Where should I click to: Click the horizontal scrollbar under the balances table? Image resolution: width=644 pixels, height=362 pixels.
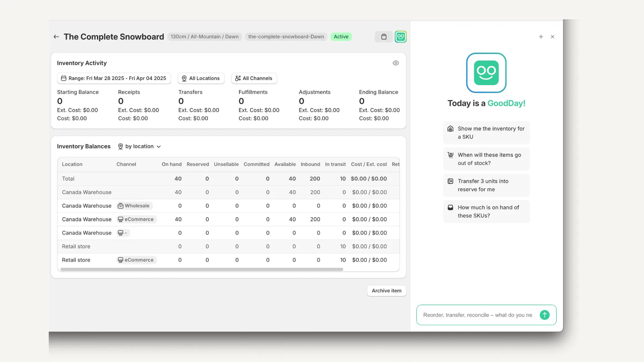[x=202, y=269]
